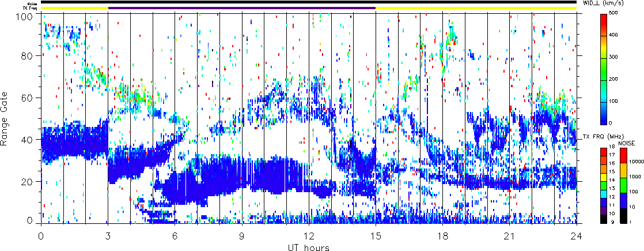Click '1' on the NOISE scale
This screenshot has height=251, width=644.
coord(630,222)
